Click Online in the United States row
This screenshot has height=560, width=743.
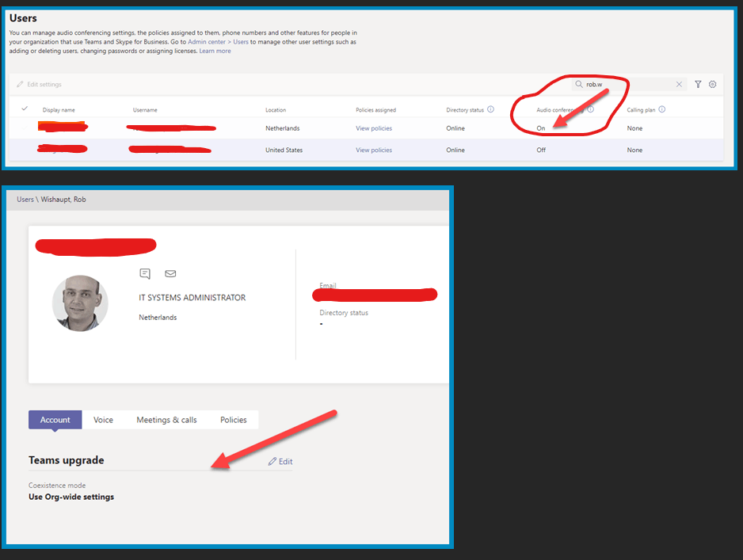pos(455,150)
